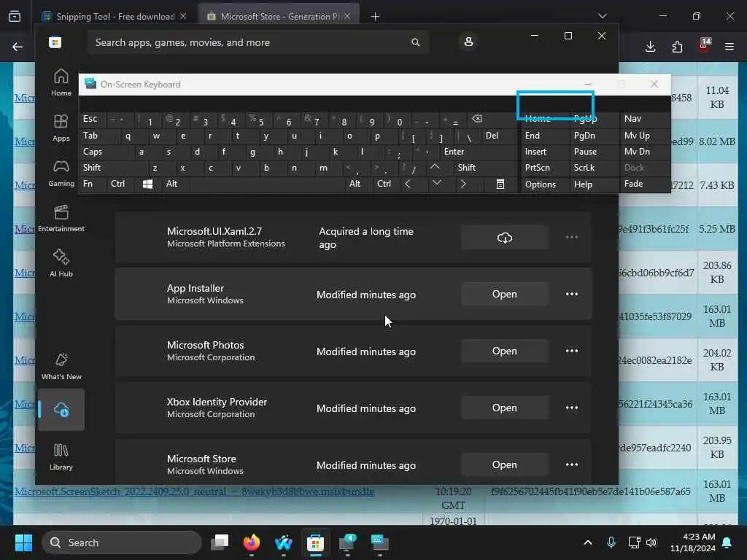
Task: Open Firefox from the taskbar
Action: point(252,542)
